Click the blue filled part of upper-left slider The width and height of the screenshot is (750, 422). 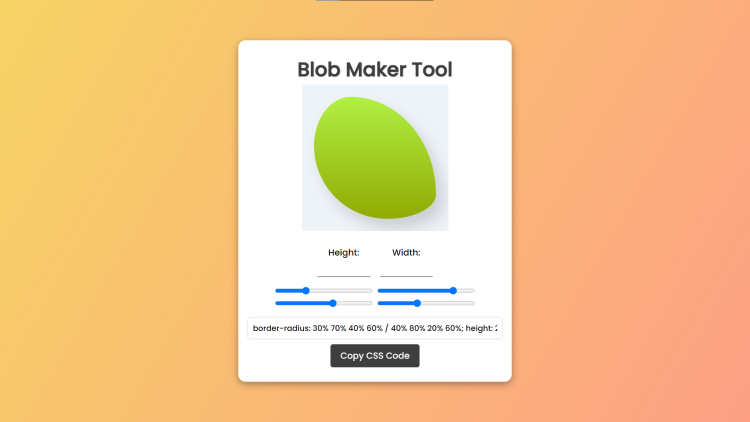tap(289, 291)
